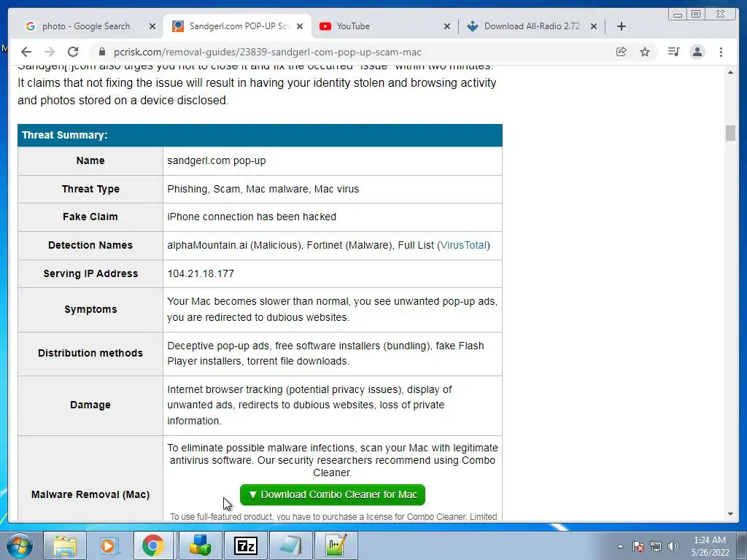Close the Sandgerl.com POP-UP tab
This screenshot has width=747, height=560.
pyautogui.click(x=300, y=26)
